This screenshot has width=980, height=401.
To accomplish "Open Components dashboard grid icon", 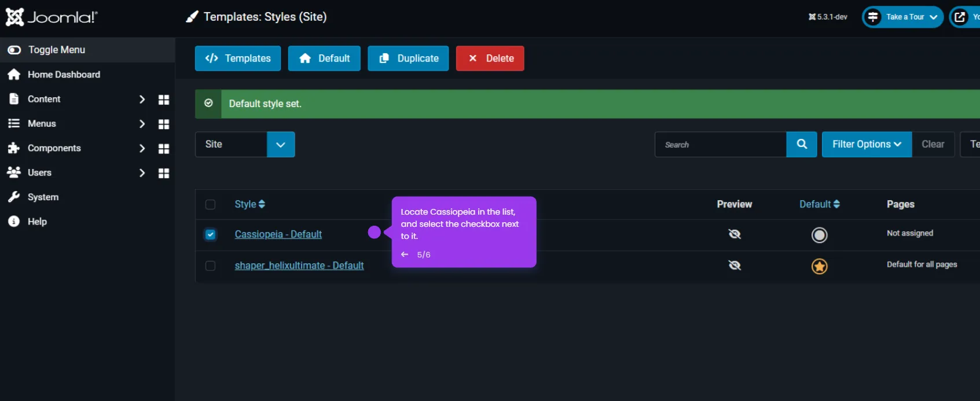I will point(164,149).
